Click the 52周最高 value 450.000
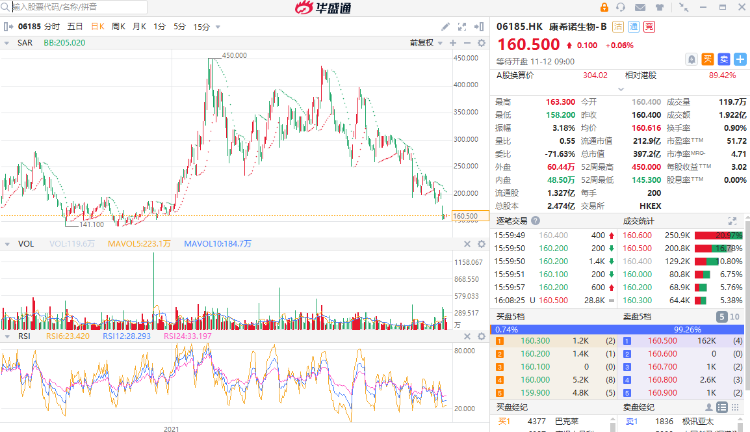750x432 pixels. pyautogui.click(x=646, y=167)
